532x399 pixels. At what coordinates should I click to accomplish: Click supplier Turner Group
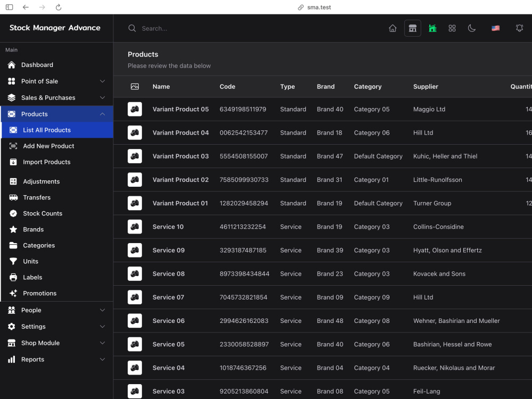coord(432,203)
